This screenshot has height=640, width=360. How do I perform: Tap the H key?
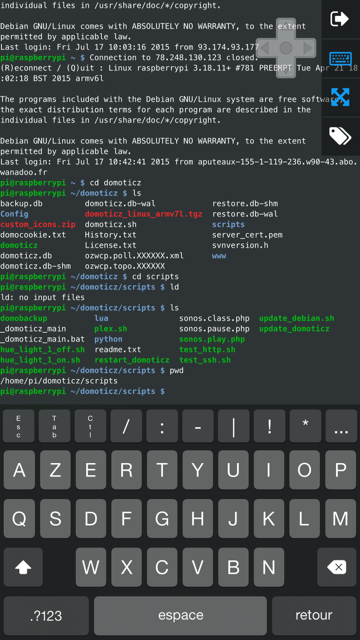198,519
